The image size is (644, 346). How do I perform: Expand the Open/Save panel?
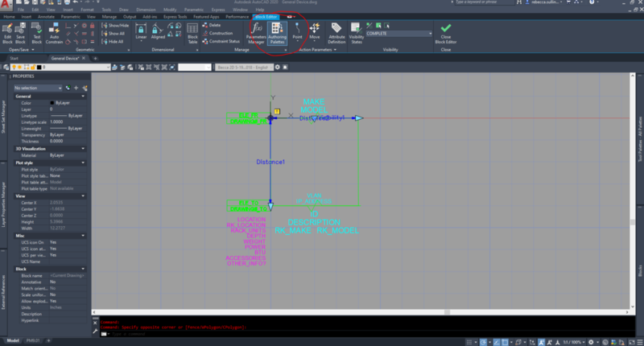22,50
